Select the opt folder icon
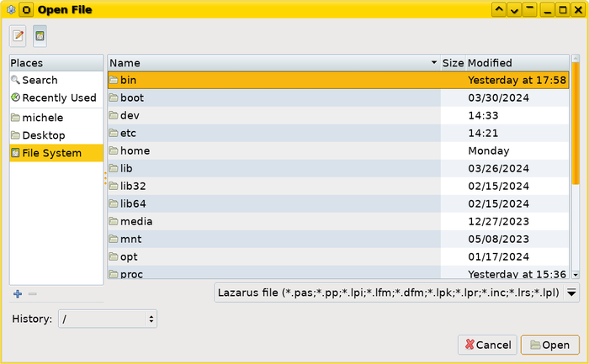This screenshot has height=364, width=589. point(114,256)
